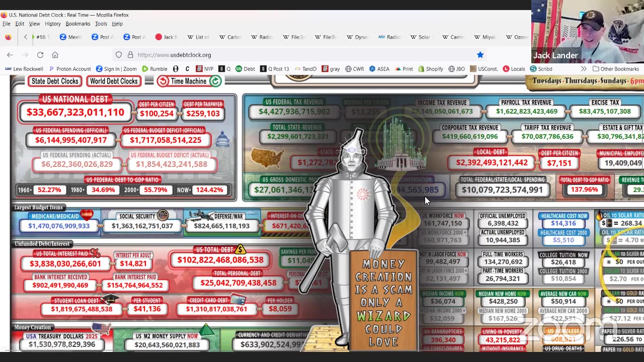
Task: Open the Tools menu
Action: (101, 24)
